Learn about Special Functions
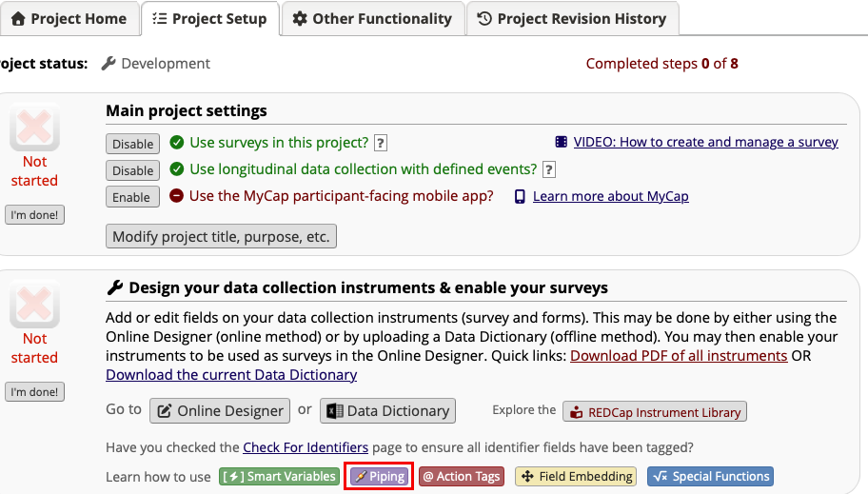The height and width of the screenshot is (494, 868). (x=710, y=476)
